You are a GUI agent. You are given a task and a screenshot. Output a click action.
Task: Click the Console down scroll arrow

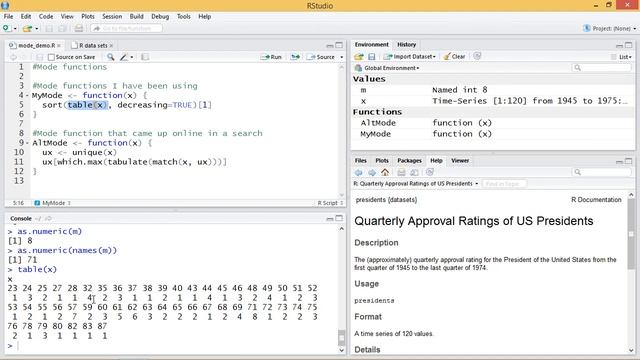(x=341, y=350)
